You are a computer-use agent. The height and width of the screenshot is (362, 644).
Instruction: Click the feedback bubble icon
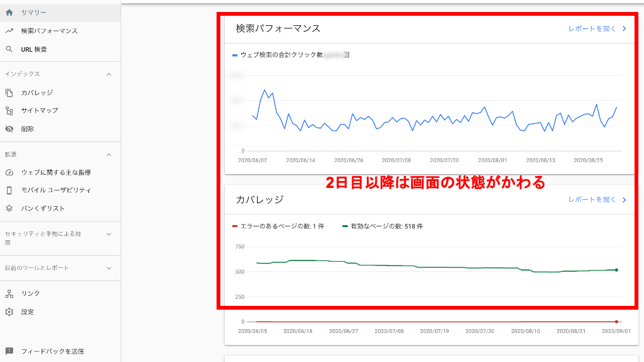(9, 351)
